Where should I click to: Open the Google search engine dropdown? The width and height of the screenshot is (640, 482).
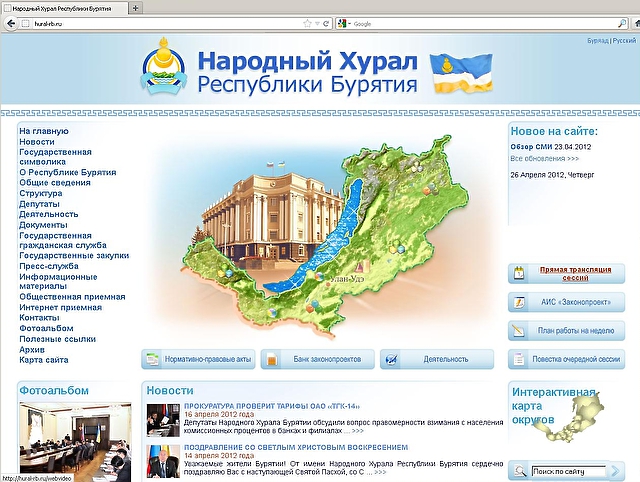pos(344,24)
